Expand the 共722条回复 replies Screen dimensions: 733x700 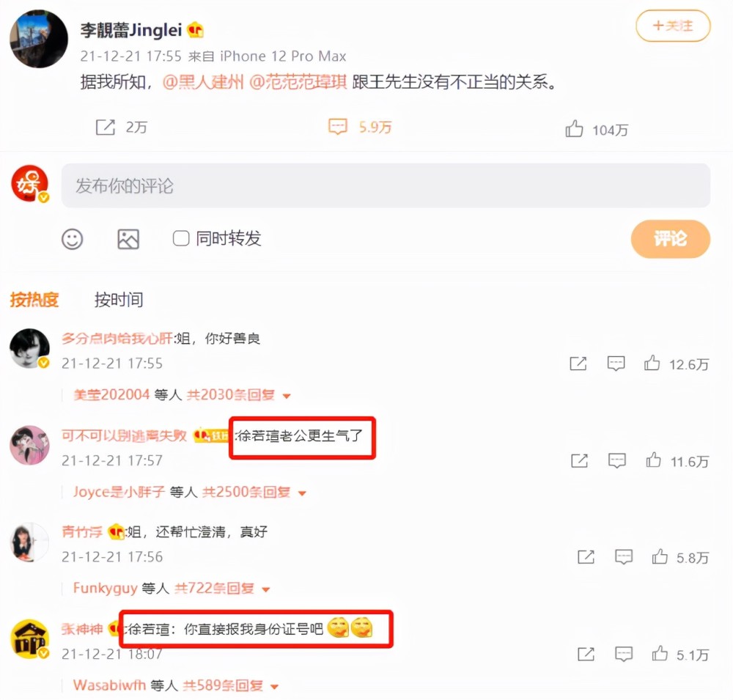coord(223,589)
